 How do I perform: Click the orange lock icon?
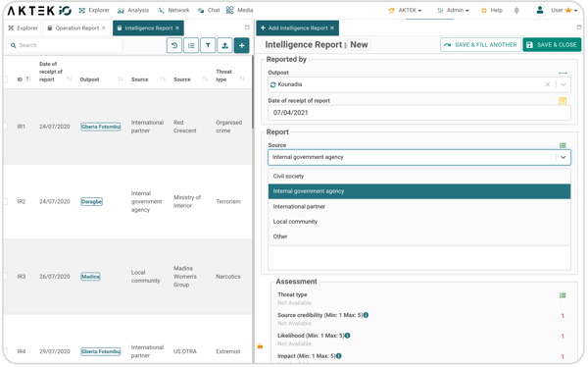tap(261, 346)
